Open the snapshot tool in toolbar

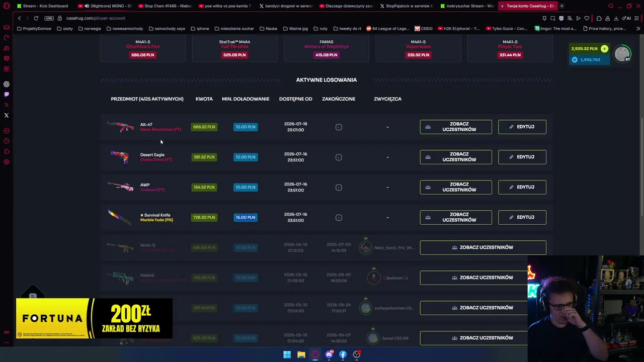coord(553,18)
